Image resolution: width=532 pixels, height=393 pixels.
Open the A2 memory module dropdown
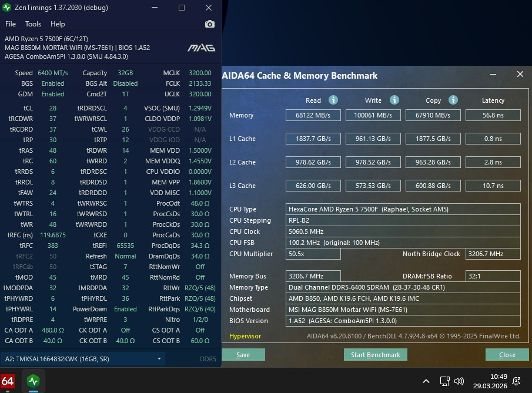coord(83,359)
